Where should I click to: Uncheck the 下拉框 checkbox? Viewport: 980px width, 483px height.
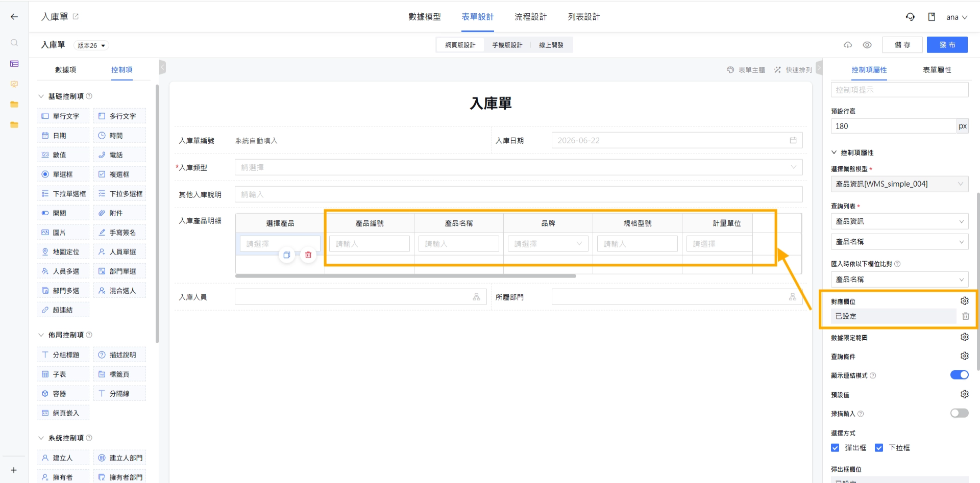(x=879, y=448)
